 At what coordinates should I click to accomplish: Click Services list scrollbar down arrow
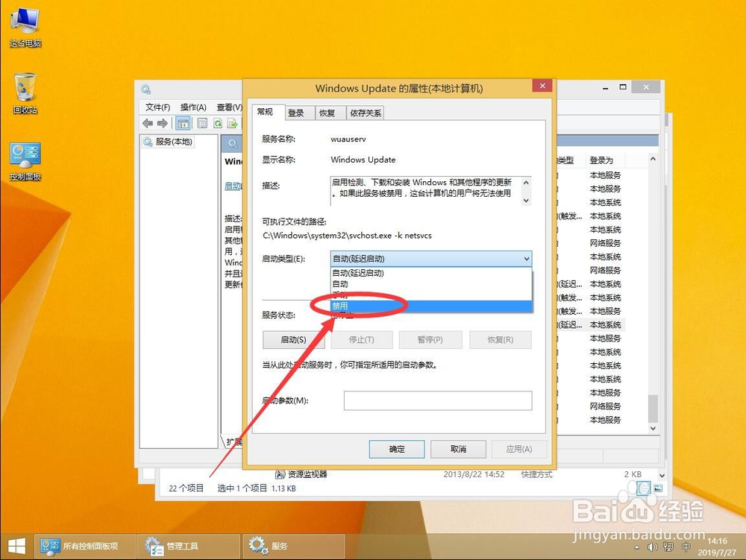click(x=653, y=428)
